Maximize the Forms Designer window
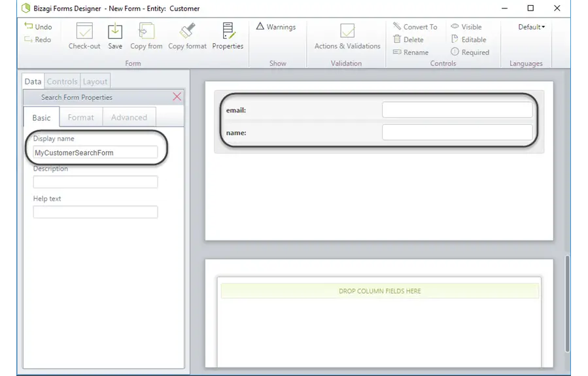This screenshot has height=376, width=588. click(530, 8)
